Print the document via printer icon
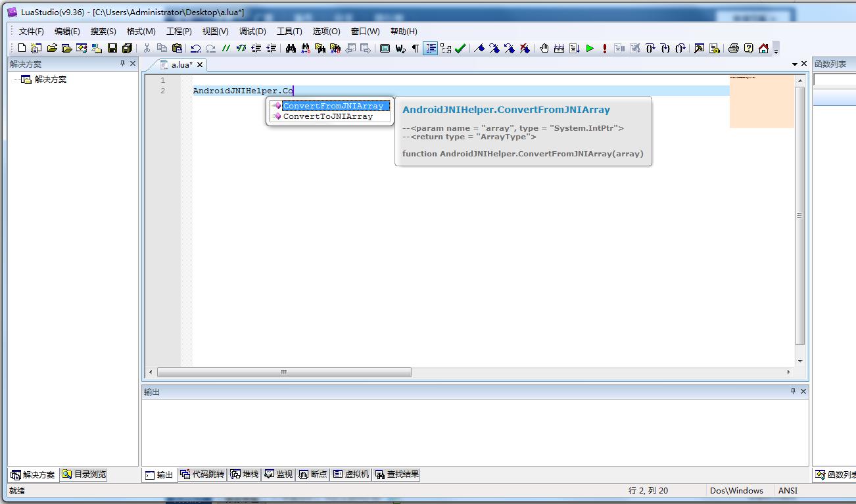The image size is (856, 504). coord(734,48)
